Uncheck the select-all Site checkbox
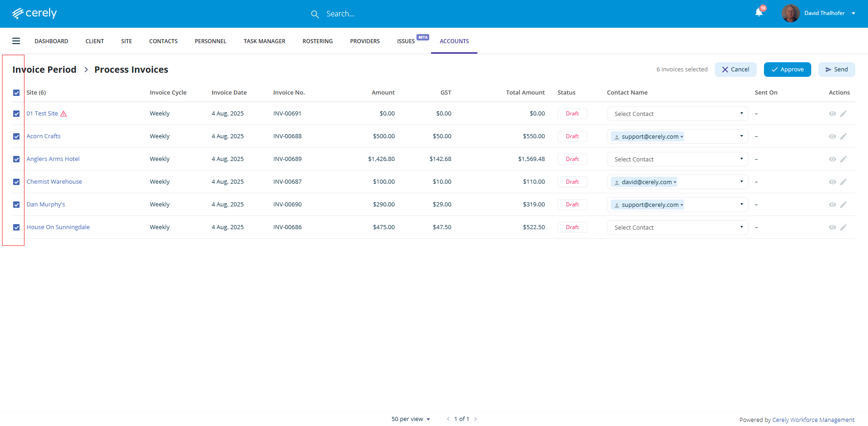Viewport: 868px width, 426px height. click(16, 93)
